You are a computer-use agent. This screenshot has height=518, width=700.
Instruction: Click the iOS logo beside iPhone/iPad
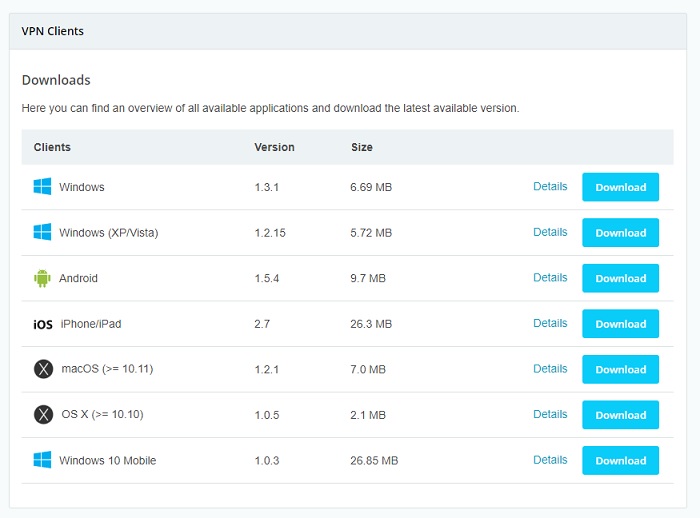[x=43, y=325]
